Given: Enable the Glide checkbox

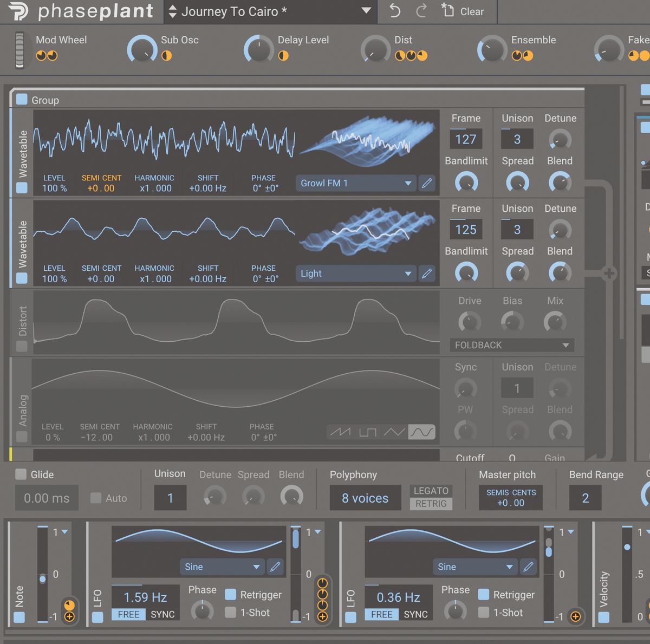Looking at the screenshot, I should tap(21, 474).
